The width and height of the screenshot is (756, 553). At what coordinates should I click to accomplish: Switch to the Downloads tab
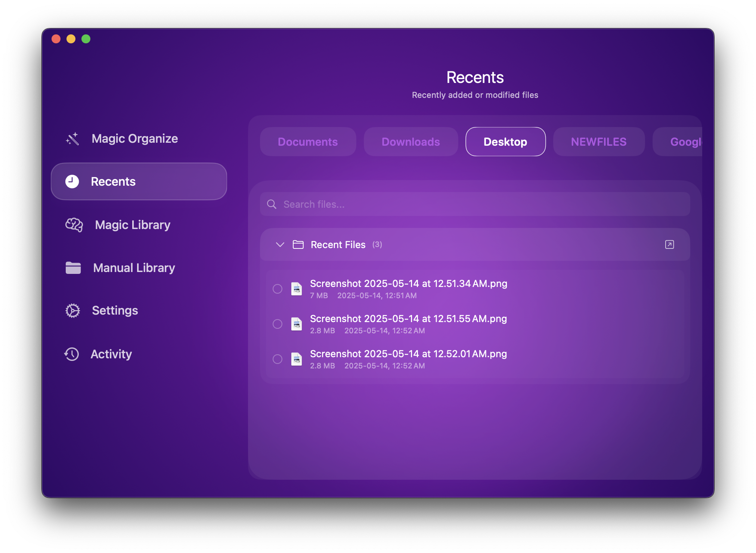[410, 142]
